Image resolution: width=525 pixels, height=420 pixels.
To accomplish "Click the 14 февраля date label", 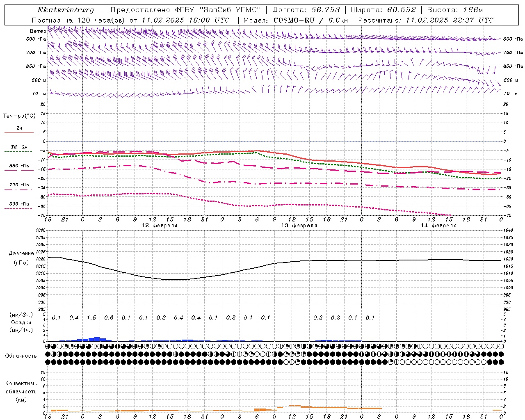I will 438,226.
